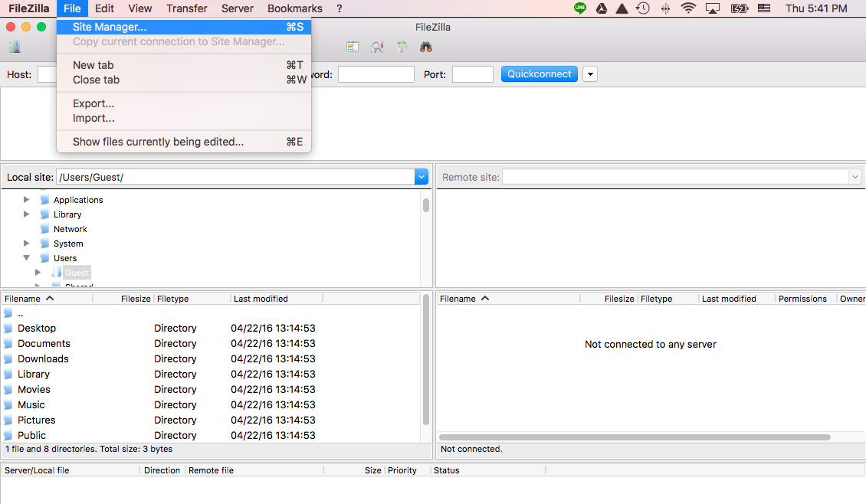Click into the Port input field

pos(472,74)
